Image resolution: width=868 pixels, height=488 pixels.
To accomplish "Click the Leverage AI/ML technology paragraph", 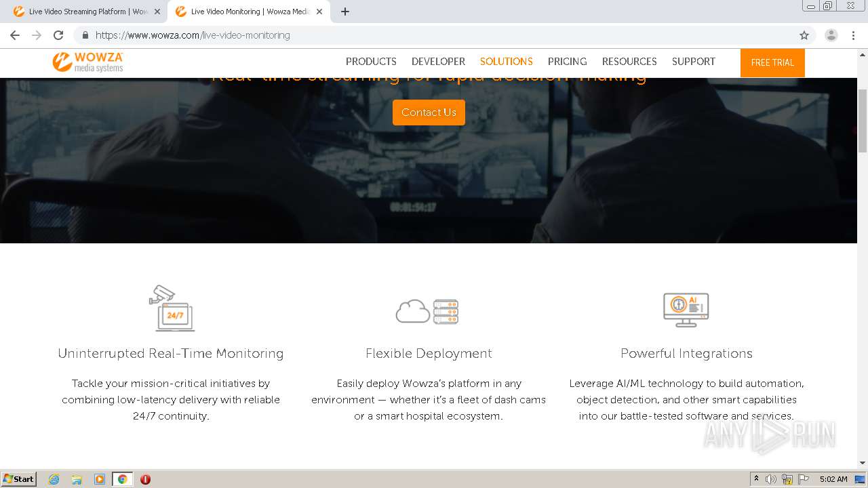I will [x=686, y=400].
